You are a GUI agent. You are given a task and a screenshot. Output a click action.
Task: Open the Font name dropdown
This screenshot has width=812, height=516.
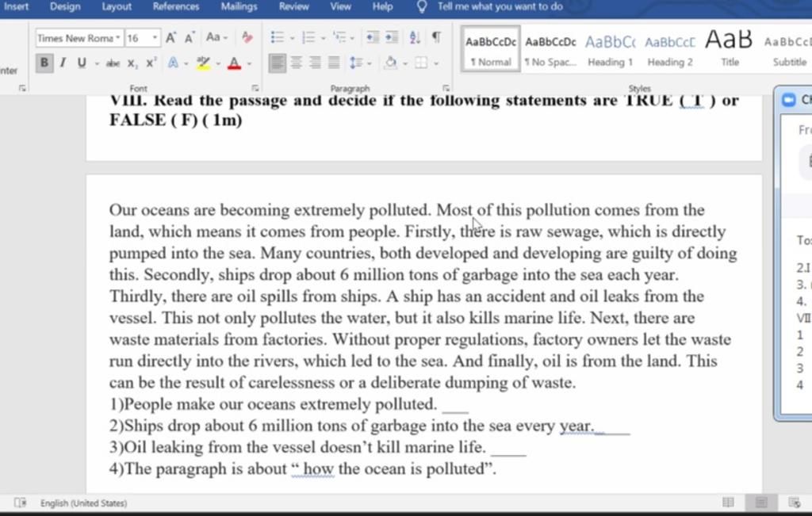(118, 38)
